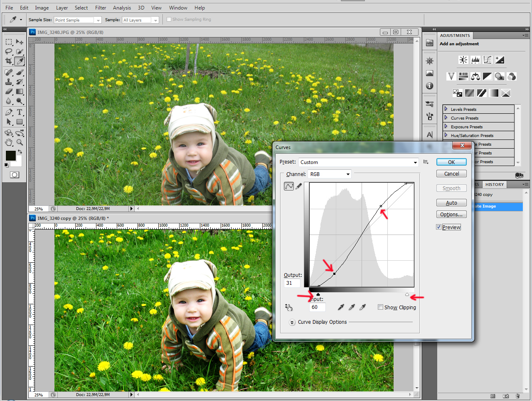This screenshot has height=401, width=532.
Task: Toggle Quick Mask mode
Action: point(15,175)
